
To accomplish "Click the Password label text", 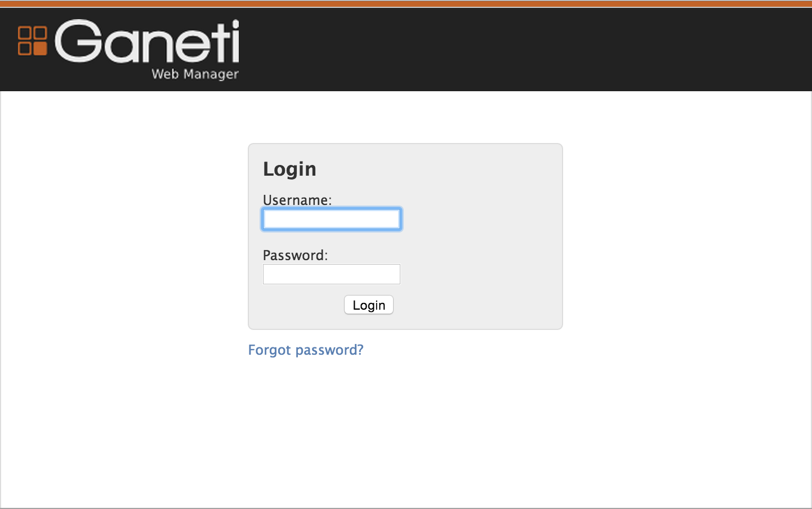I will pos(295,255).
